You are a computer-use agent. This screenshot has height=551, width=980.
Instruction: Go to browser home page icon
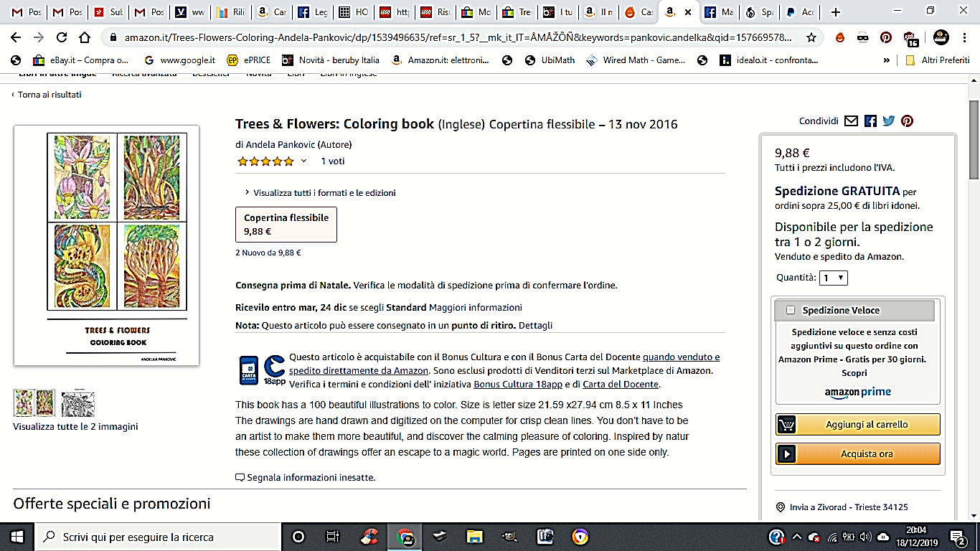(85, 37)
